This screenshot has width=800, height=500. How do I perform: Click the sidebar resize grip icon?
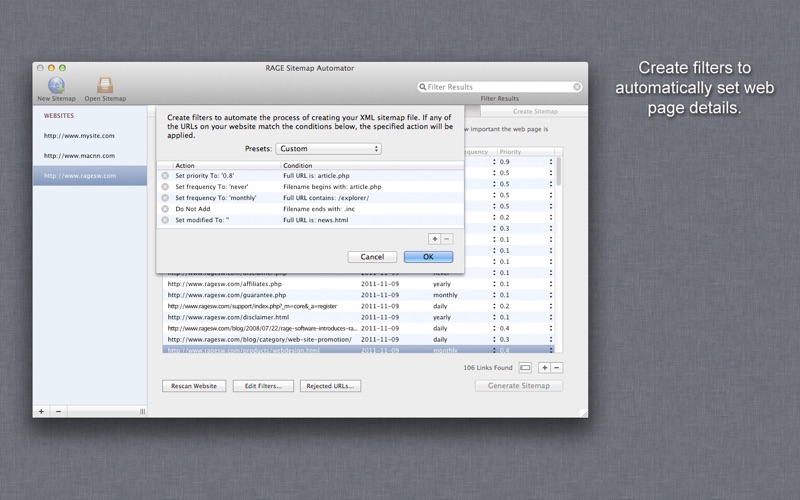tap(142, 411)
